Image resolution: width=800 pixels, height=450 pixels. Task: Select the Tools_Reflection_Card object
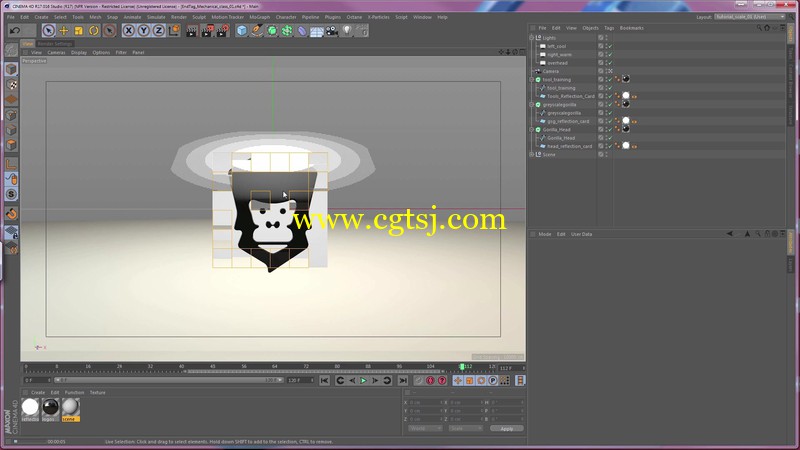(x=570, y=96)
